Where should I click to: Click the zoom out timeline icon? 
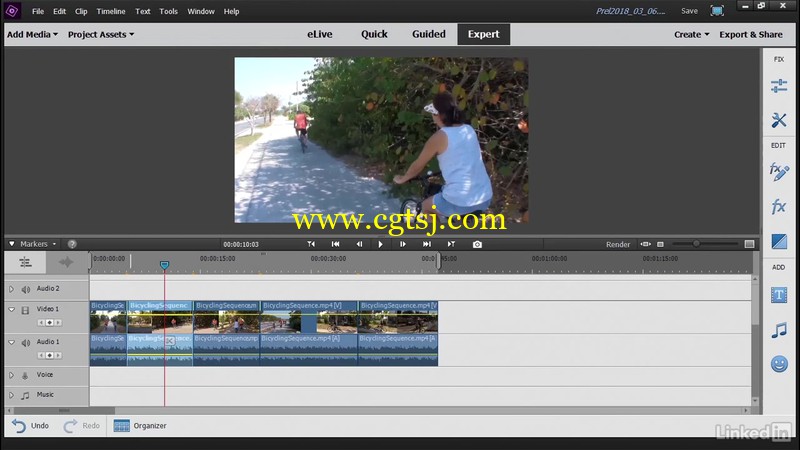pos(660,244)
